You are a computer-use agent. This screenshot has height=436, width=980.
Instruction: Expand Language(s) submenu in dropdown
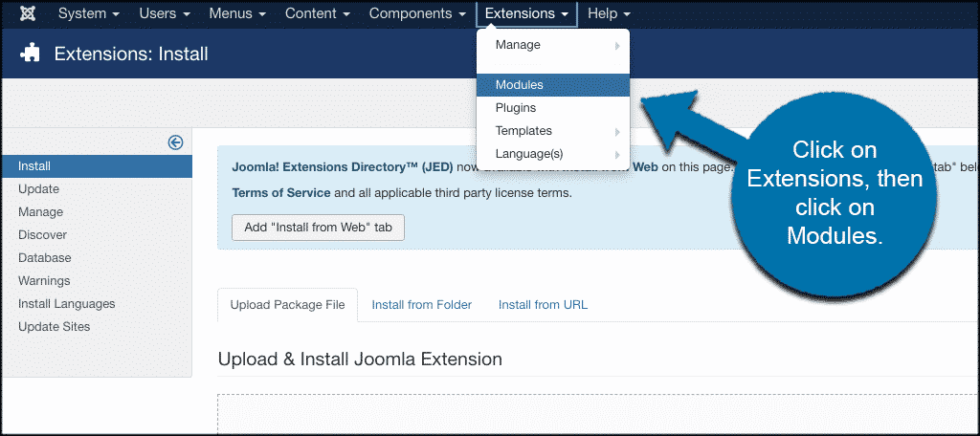553,154
